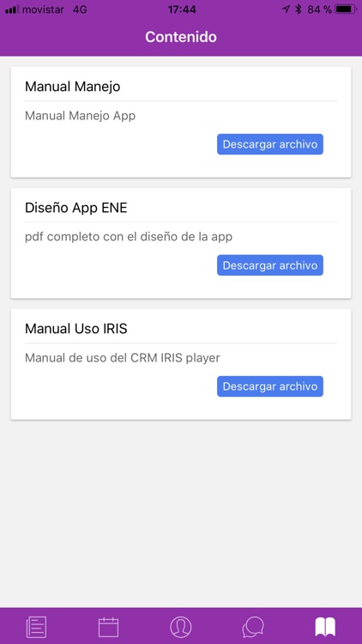362x644 pixels.
Task: Tap the battery indicator in status bar
Action: pyautogui.click(x=346, y=9)
